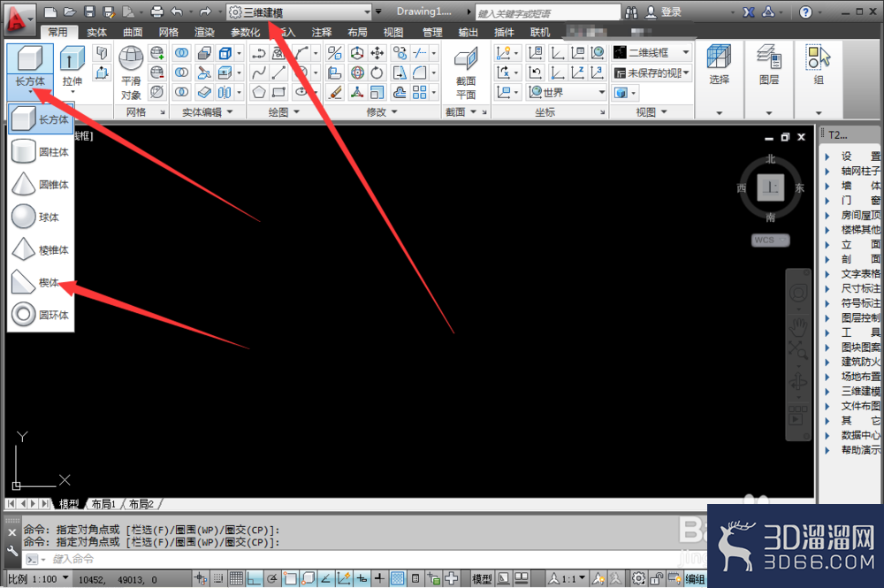Click the 平滑对象 smooth object tool
Screen dimensions: 884x588
131,73
